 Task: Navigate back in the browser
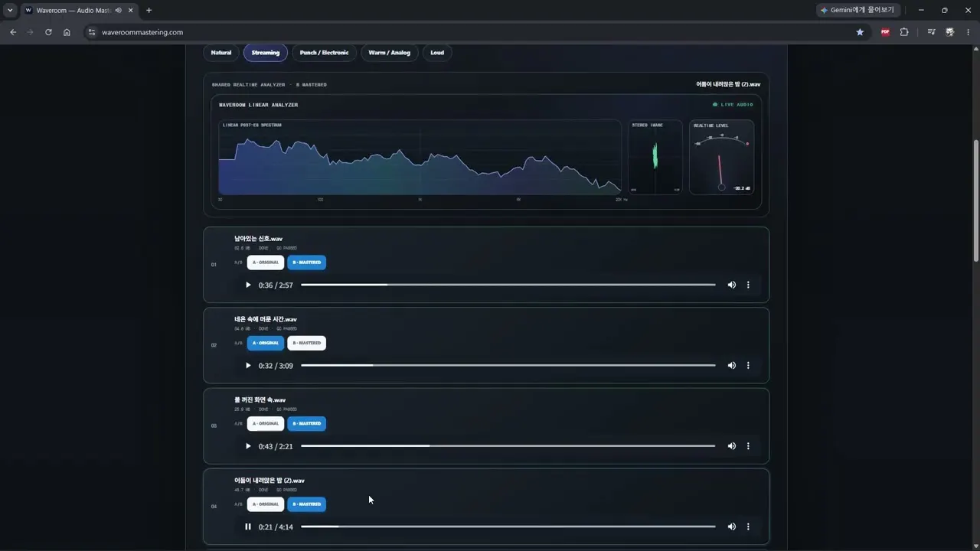[13, 32]
